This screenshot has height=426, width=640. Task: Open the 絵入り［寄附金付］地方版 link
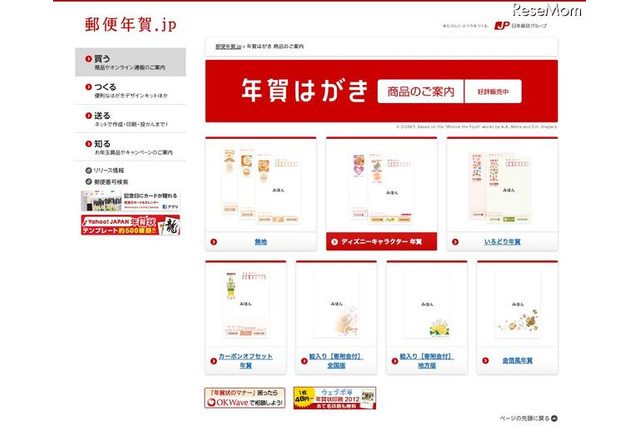[427, 361]
